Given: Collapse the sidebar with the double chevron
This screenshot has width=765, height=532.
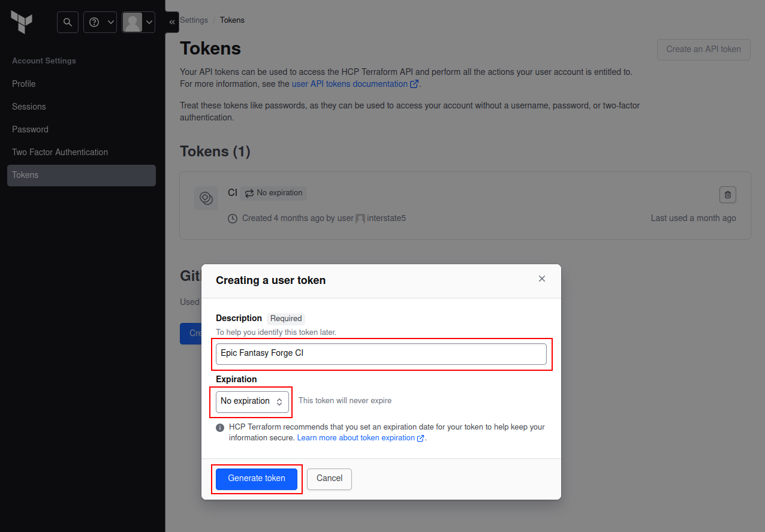Looking at the screenshot, I should [172, 22].
